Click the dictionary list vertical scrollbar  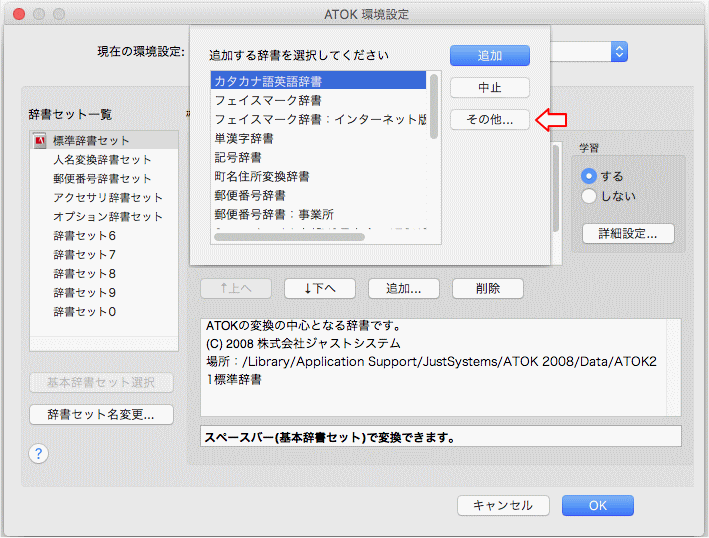point(434,107)
